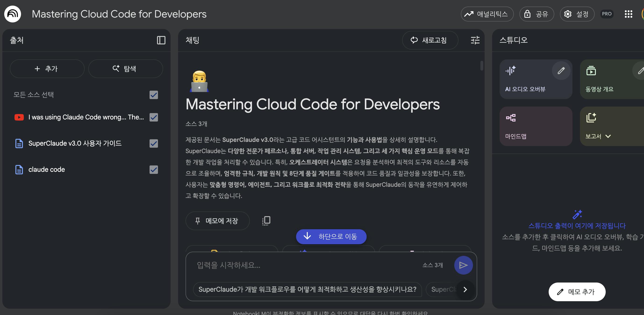Click the large Mastering Cloud Code heading
This screenshot has height=315, width=644.
[x=312, y=104]
